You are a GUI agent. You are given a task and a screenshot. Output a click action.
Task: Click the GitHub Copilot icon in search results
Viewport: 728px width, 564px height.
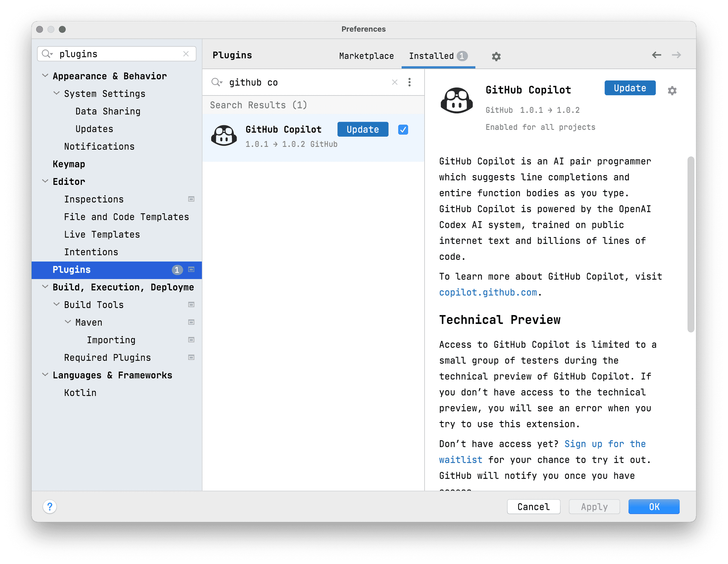pos(224,136)
